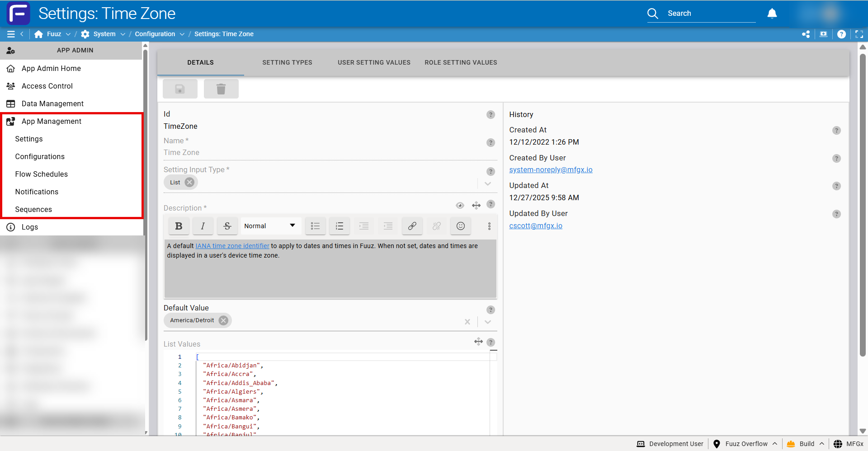Screen dimensions: 868x451
Task: Insert a numbered list in Description
Action: [340, 226]
